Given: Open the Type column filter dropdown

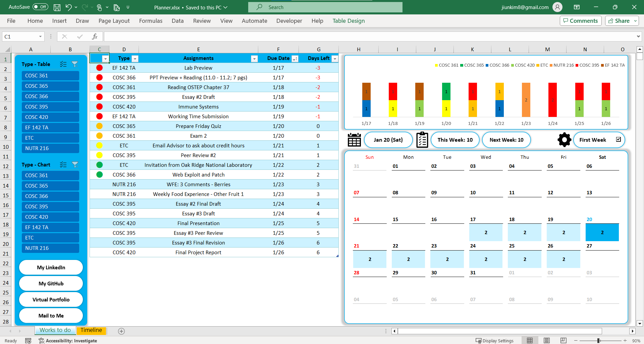Looking at the screenshot, I should tap(135, 59).
